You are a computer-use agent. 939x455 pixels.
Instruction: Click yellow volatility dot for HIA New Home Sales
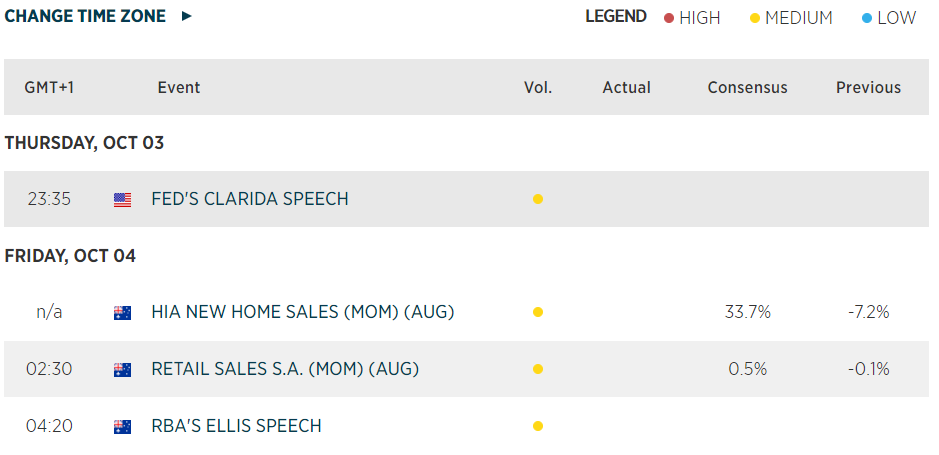[538, 313]
